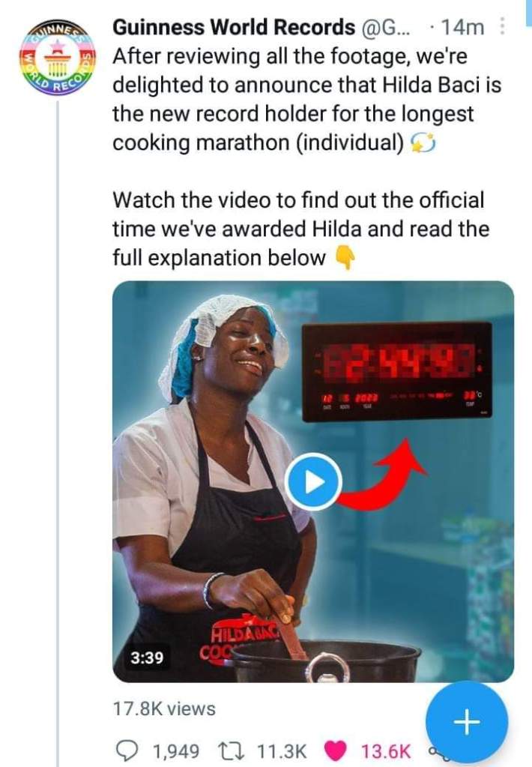Screen dimensions: 532x767
Task: Open the tweet's three-dot more options menu
Action: pyautogui.click(x=502, y=27)
